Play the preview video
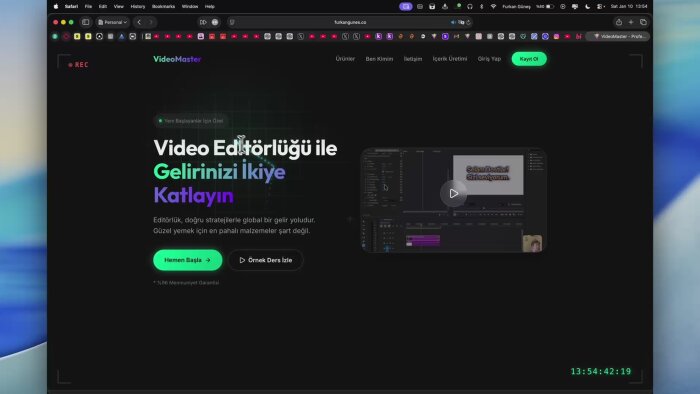This screenshot has height=394, width=700. (x=454, y=194)
